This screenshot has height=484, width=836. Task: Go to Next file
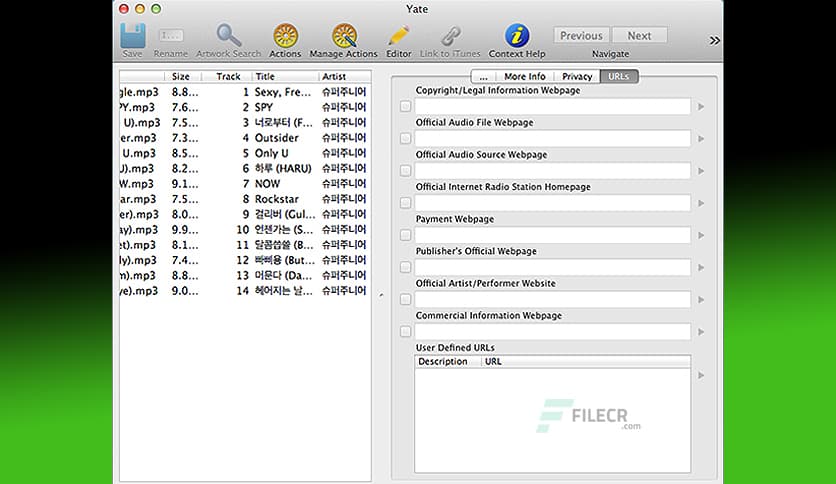click(x=639, y=35)
